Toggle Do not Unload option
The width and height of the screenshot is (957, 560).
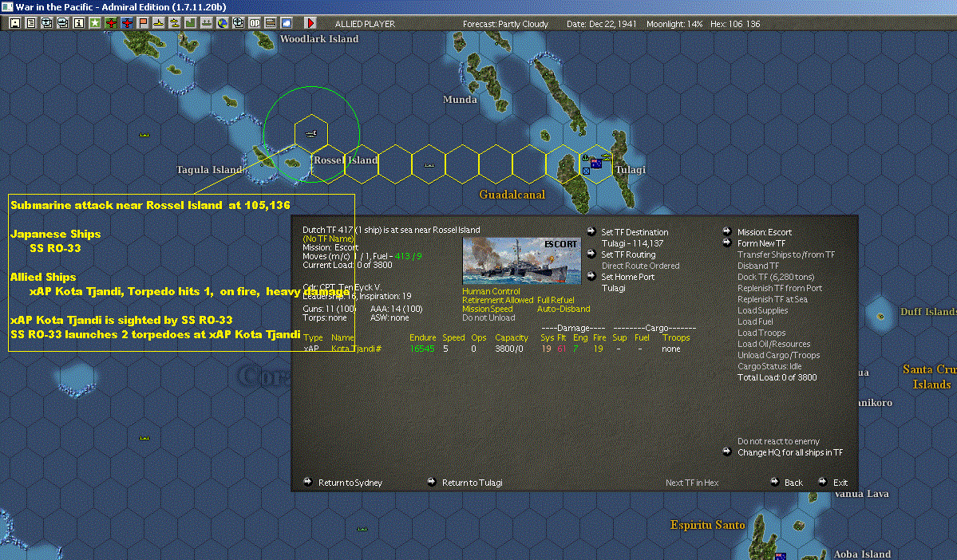tap(488, 317)
